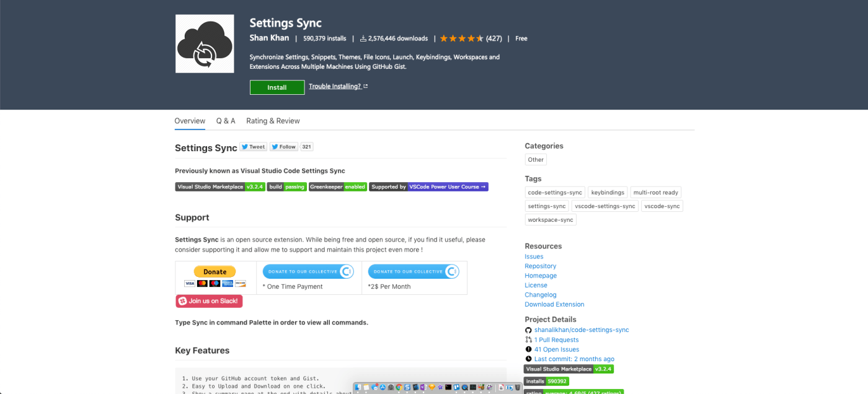Open the Issues resource link

pos(534,256)
